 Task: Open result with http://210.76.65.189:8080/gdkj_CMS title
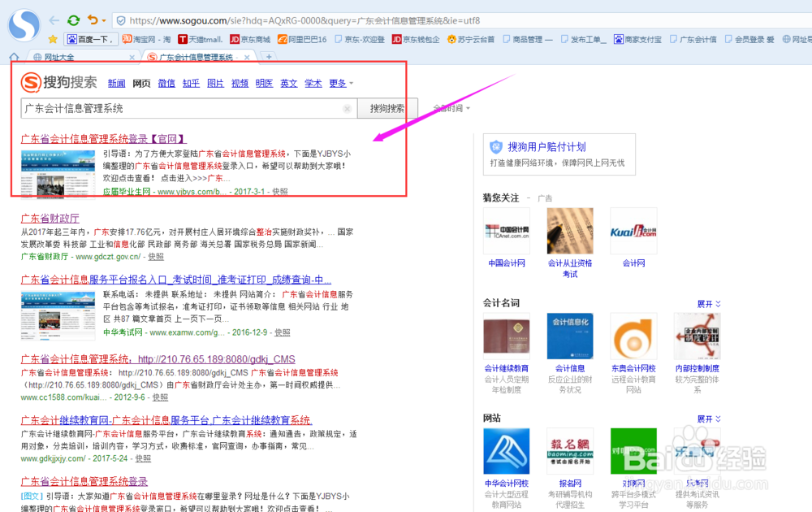(158, 359)
